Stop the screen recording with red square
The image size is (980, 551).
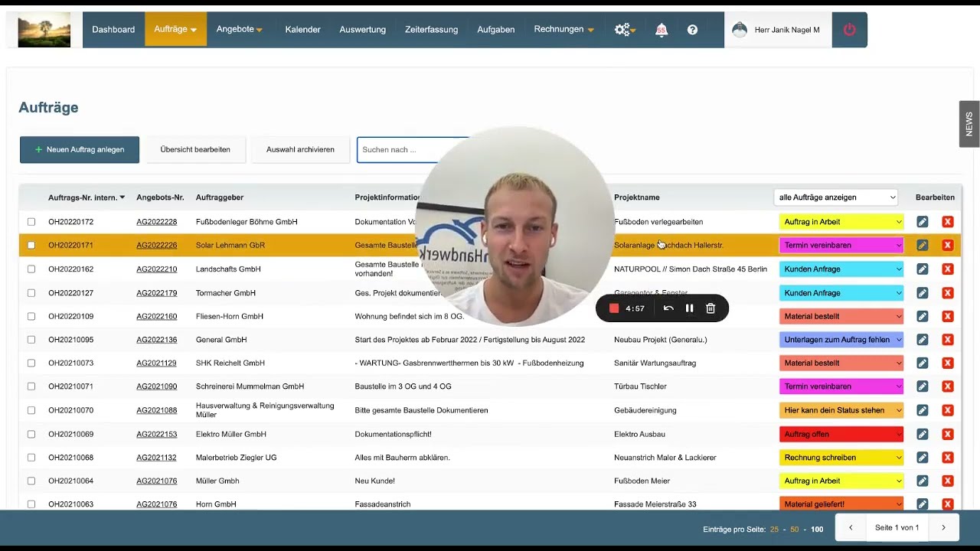[613, 308]
